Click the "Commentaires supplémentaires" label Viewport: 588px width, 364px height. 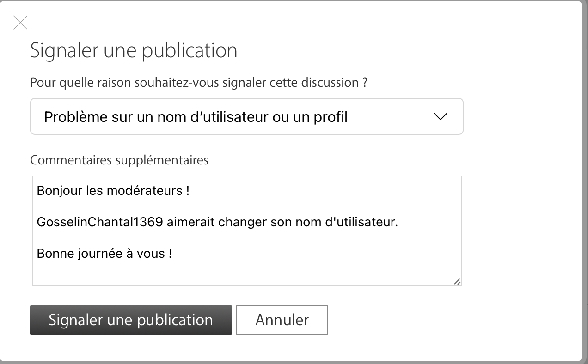click(119, 160)
